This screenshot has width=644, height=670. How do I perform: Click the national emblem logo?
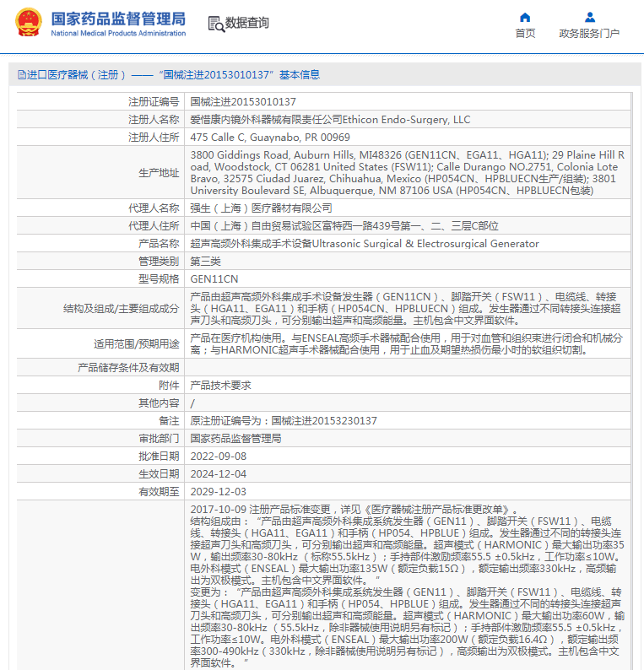(x=29, y=23)
